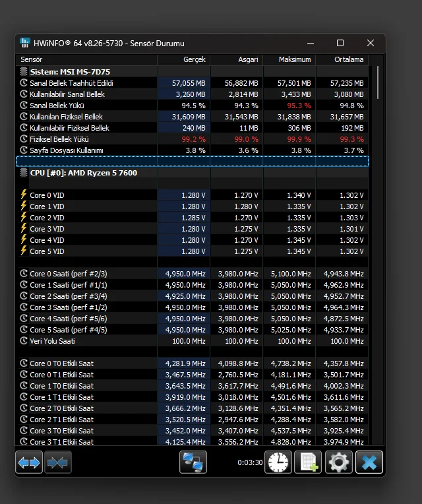Click the 5,100.0 MHz maximum value
Screen dimensions: 422x504
pyautogui.click(x=291, y=274)
